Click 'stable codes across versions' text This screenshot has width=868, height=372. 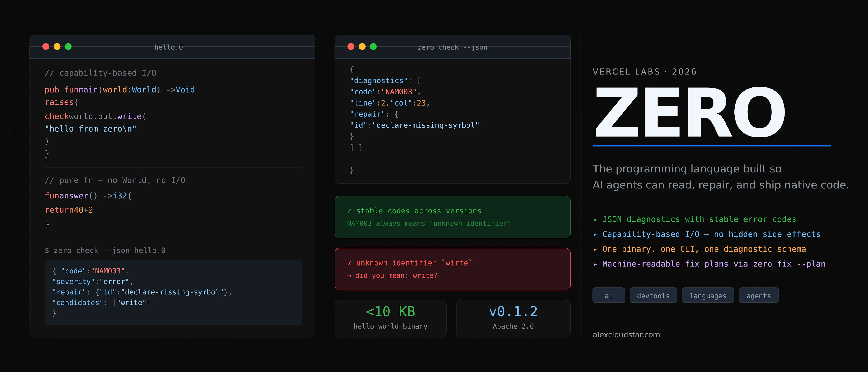tap(418, 211)
